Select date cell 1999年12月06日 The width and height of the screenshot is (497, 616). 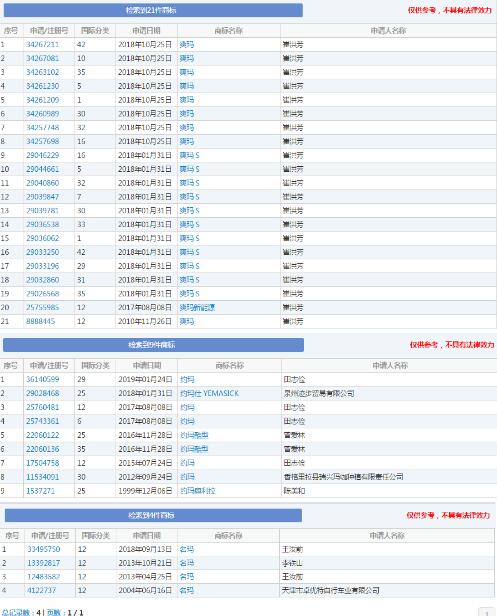click(x=145, y=491)
